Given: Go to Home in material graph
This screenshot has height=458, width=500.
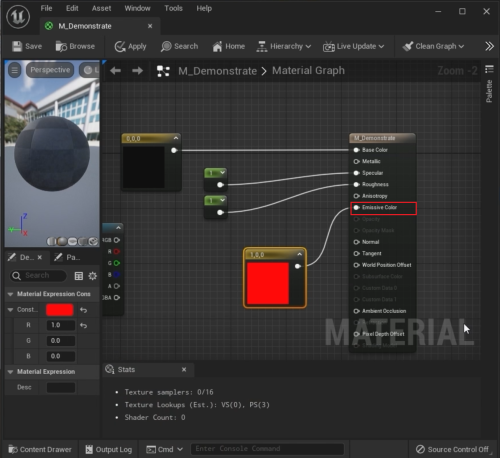Looking at the screenshot, I should tap(217, 46).
